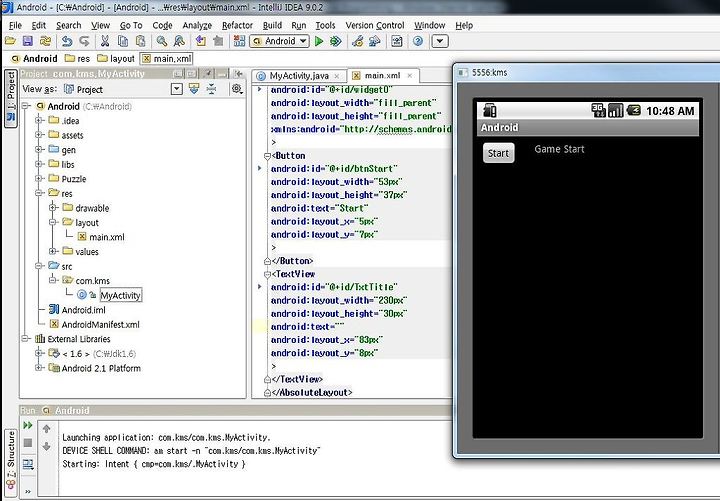
Task: Open the dropdown arrow right of Help icon
Action: coord(439,41)
